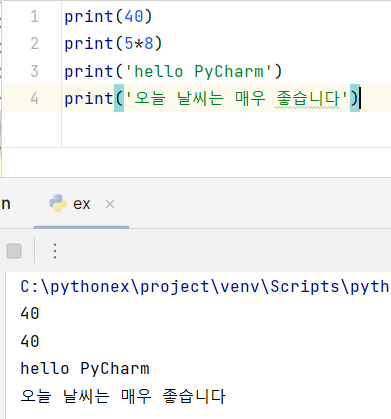Click the first 40 output line
The width and height of the screenshot is (391, 419).
pos(30,313)
